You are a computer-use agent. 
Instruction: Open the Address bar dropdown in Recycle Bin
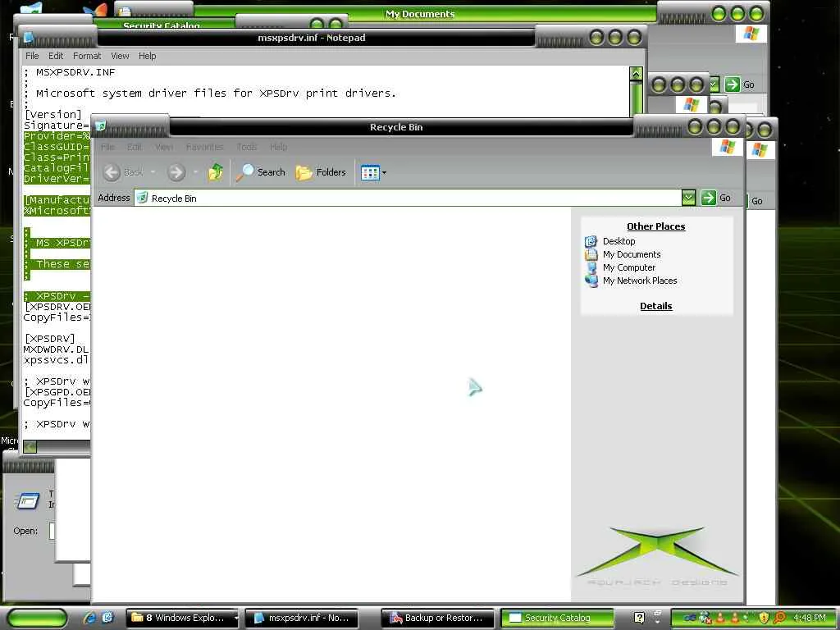pyautogui.click(x=688, y=198)
